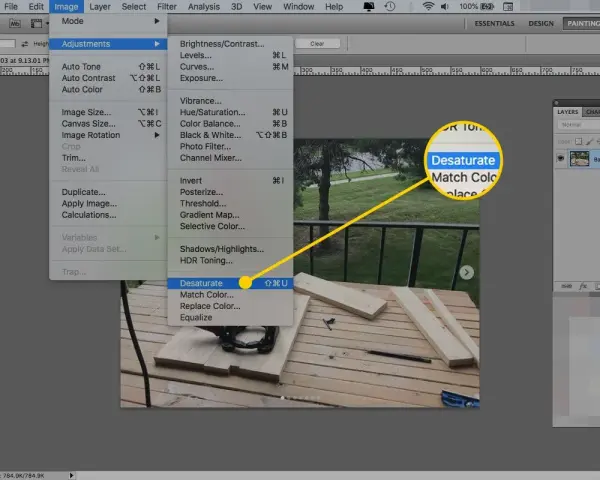
Task: Expand the Mode submenu
Action: pos(108,21)
